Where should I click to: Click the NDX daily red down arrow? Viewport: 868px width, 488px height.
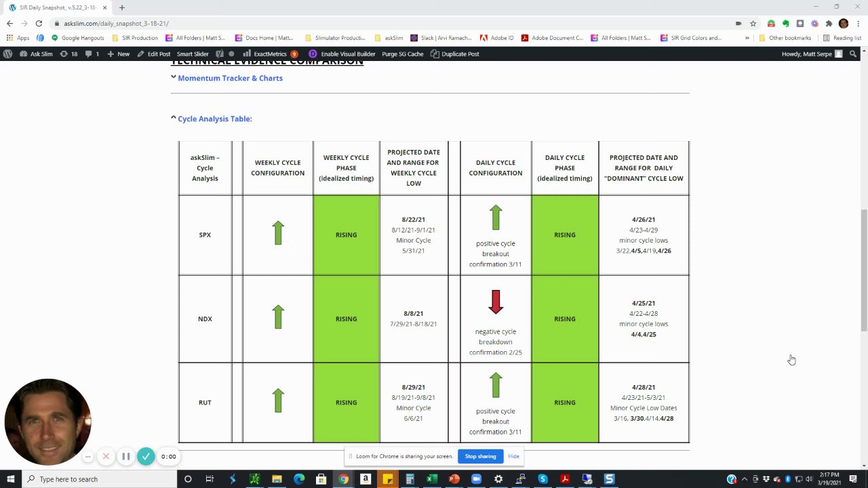pyautogui.click(x=496, y=302)
